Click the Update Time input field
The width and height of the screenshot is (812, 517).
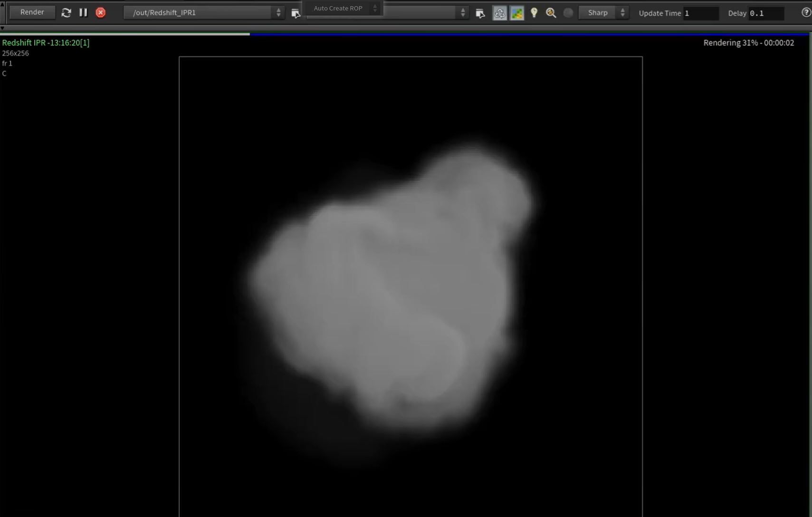(702, 13)
